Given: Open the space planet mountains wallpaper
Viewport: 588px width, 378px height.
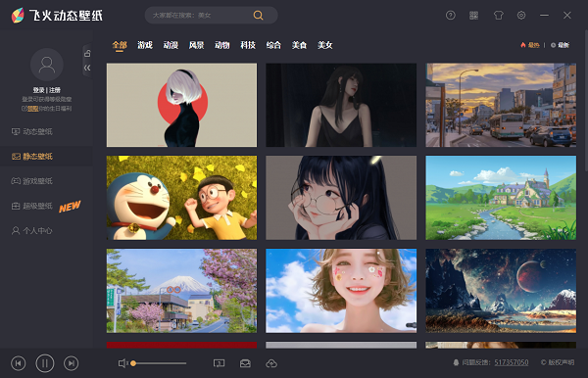Looking at the screenshot, I should (501, 291).
